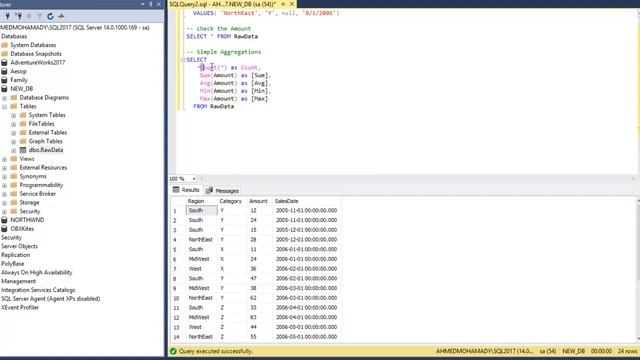Screen dimensions: 640x360
Task: Click the SalesDate column header in results
Action: pos(307,201)
